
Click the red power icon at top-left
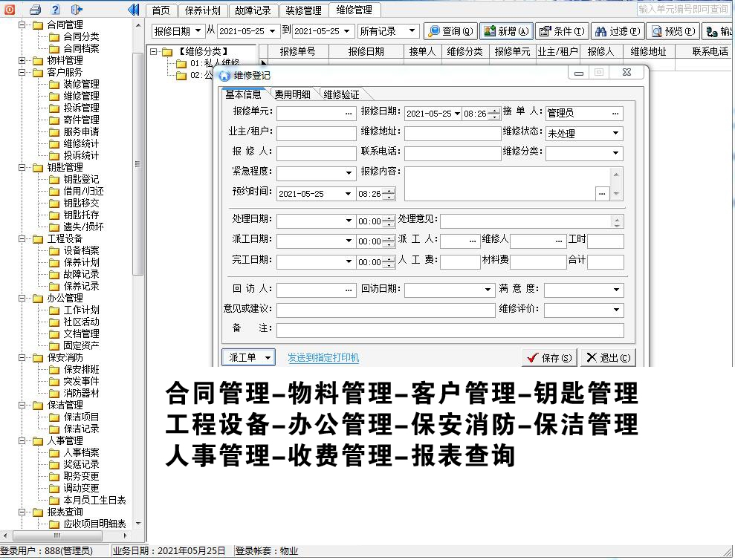click(x=10, y=10)
